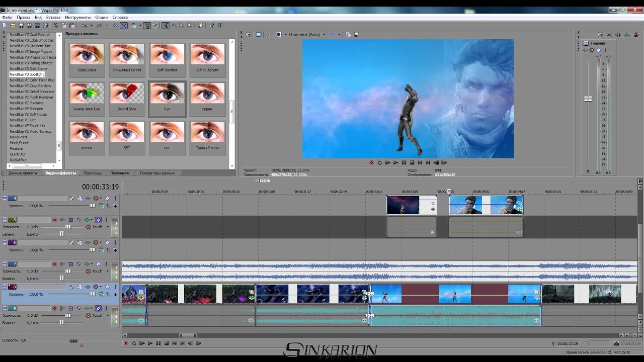644x362 pixels.
Task: Toggle mute on audio track 5
Action: coord(98,220)
